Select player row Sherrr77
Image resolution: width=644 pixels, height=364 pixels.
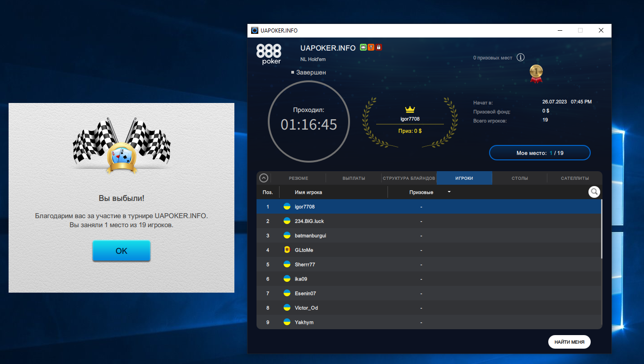click(x=429, y=264)
